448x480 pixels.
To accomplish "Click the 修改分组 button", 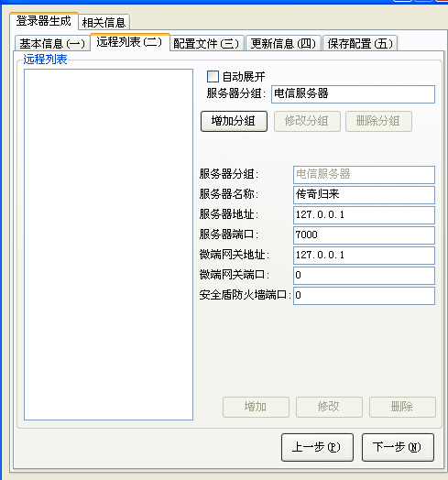I will point(307,121).
